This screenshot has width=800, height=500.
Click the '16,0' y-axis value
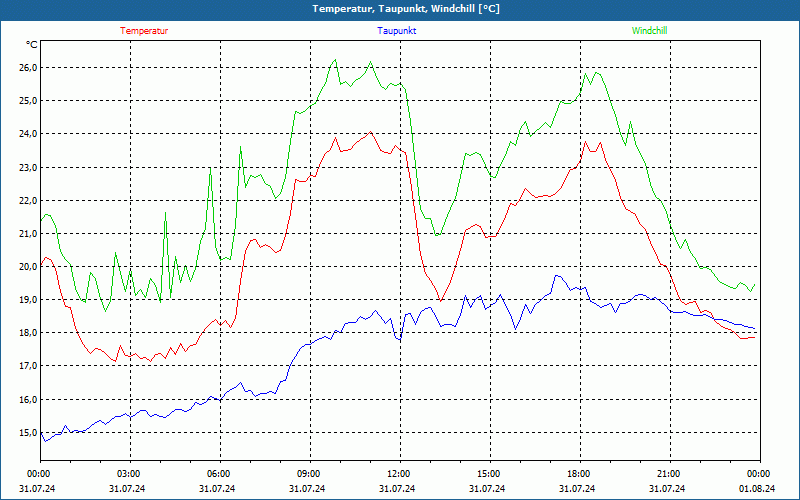pyautogui.click(x=28, y=399)
